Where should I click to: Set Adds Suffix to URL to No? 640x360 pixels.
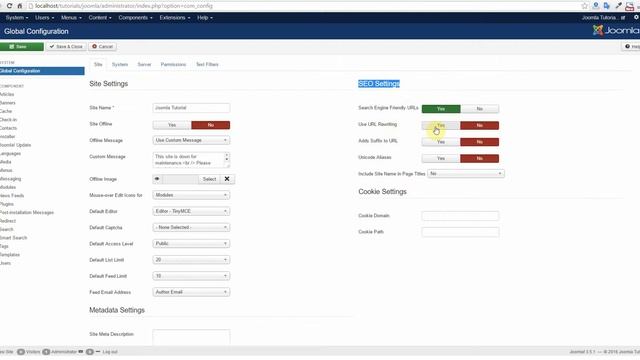pyautogui.click(x=480, y=142)
